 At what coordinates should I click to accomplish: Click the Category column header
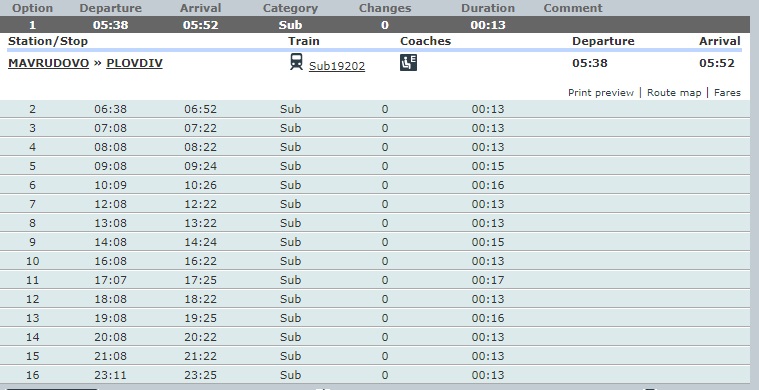[290, 8]
